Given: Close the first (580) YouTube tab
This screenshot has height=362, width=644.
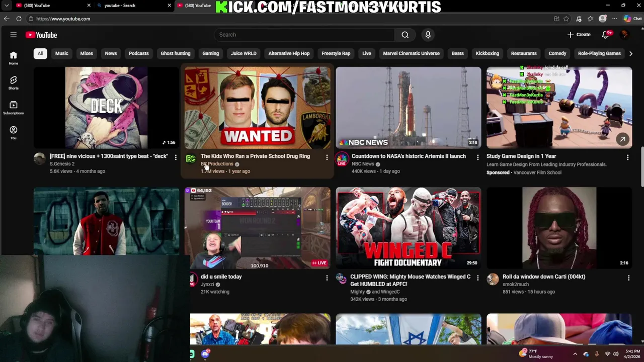Looking at the screenshot, I should pyautogui.click(x=89, y=6).
